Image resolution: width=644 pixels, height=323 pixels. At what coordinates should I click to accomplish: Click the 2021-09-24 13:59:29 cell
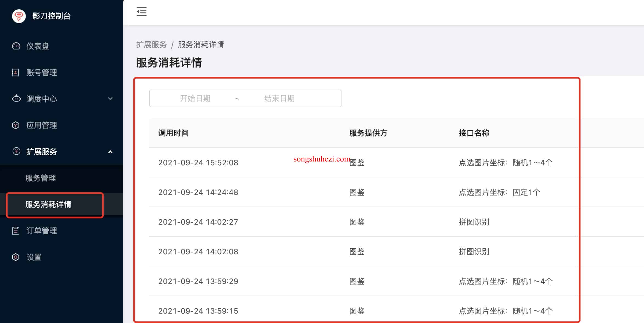[198, 281]
